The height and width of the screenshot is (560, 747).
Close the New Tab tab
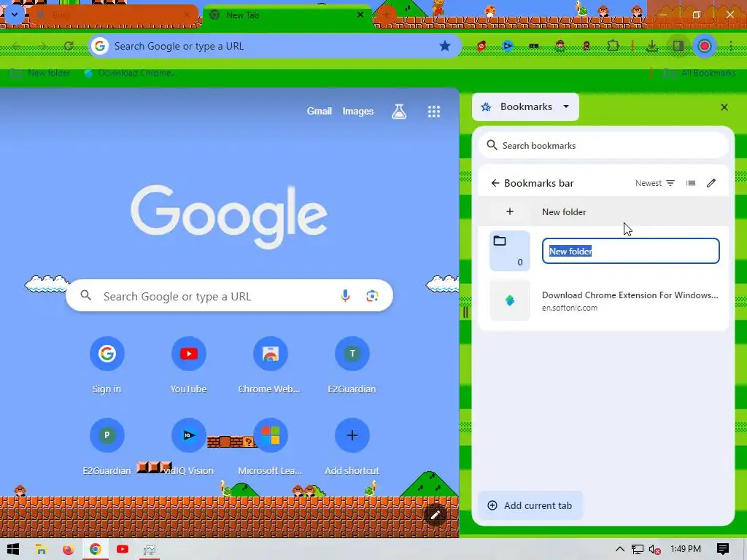[x=360, y=15]
